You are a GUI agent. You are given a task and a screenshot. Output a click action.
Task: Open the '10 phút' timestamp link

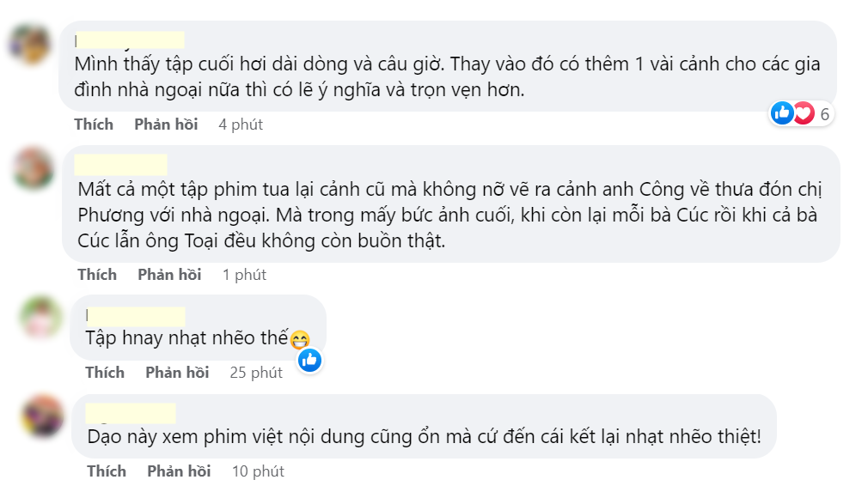pyautogui.click(x=258, y=471)
